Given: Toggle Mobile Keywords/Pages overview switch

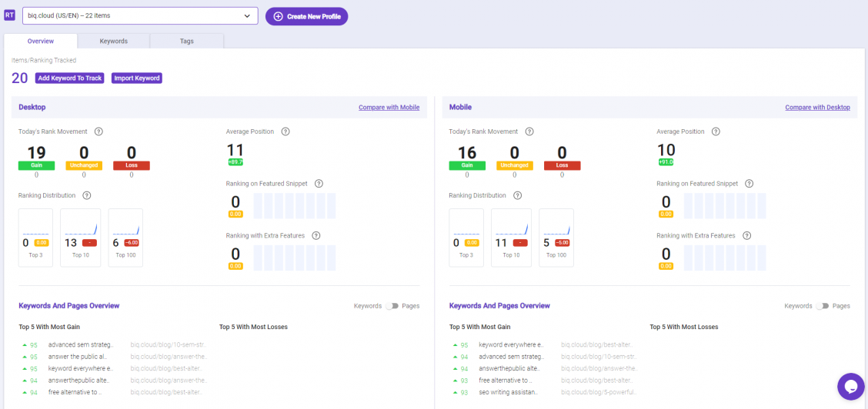Looking at the screenshot, I should coord(822,306).
